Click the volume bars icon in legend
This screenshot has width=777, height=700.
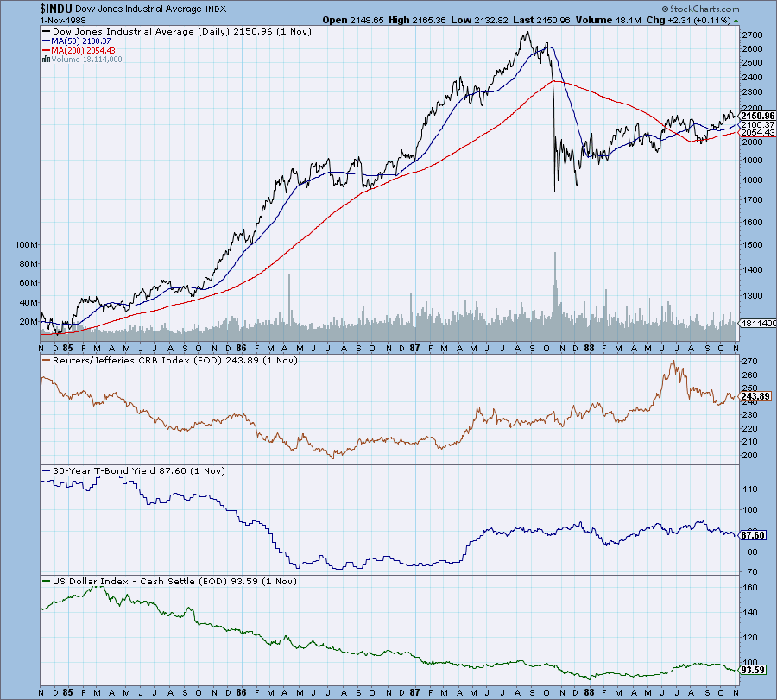tap(45, 60)
